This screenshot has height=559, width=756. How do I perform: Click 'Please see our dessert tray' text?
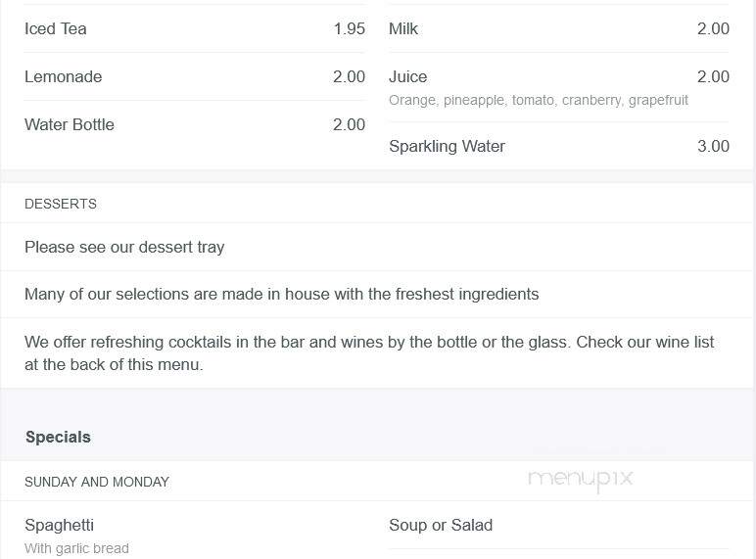coord(124,248)
